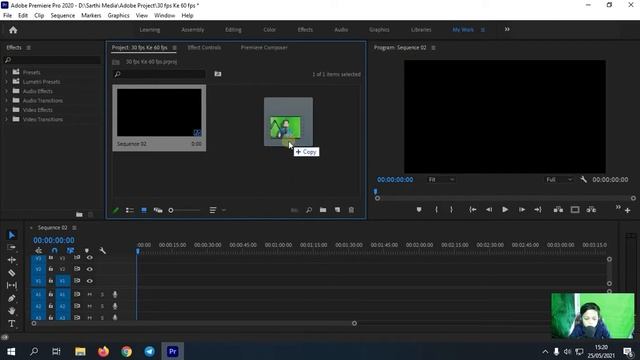Toggle the V1 track eye visibility
This screenshot has height=360, width=640.
90,281
